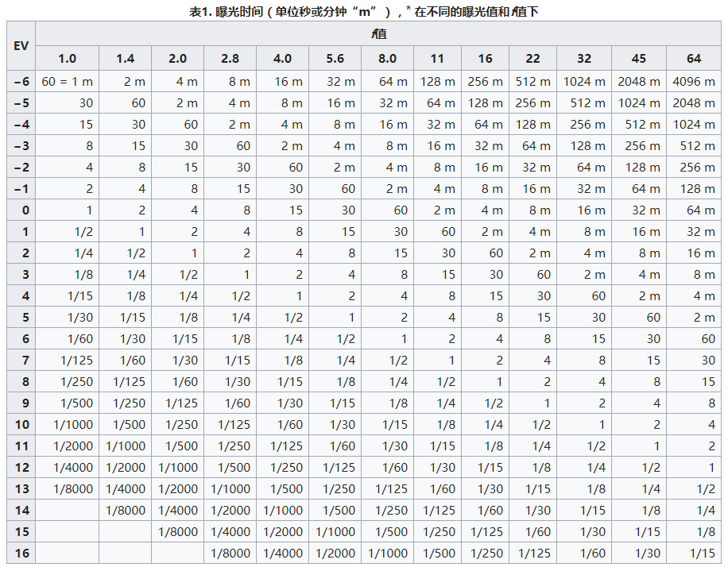Click the EV 10 row header

[21, 424]
